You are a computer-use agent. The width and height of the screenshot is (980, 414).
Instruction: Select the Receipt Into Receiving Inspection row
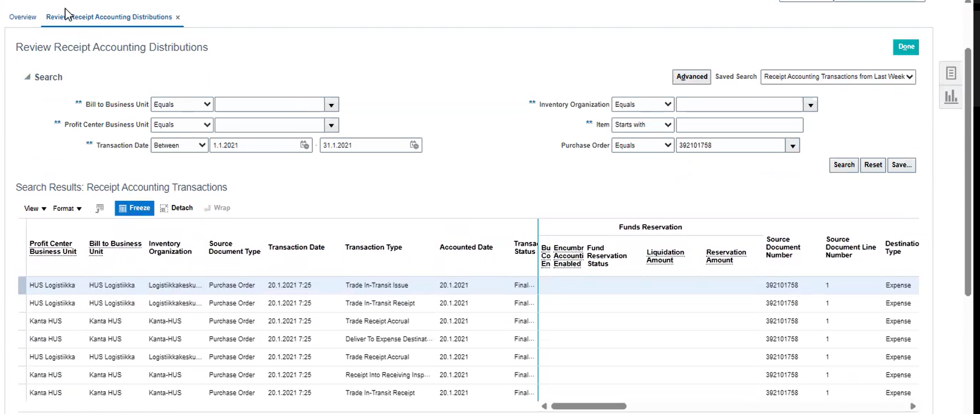pyautogui.click(x=468, y=375)
